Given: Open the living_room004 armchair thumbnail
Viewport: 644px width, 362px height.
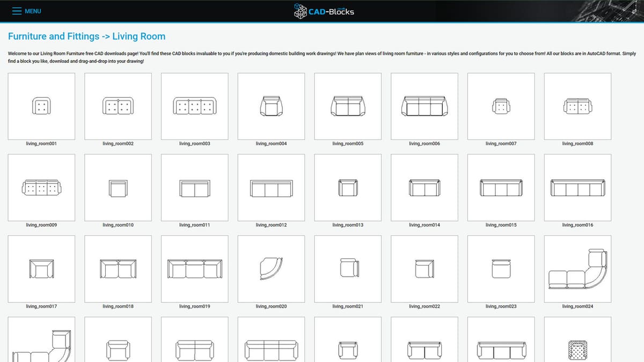Looking at the screenshot, I should pyautogui.click(x=271, y=106).
